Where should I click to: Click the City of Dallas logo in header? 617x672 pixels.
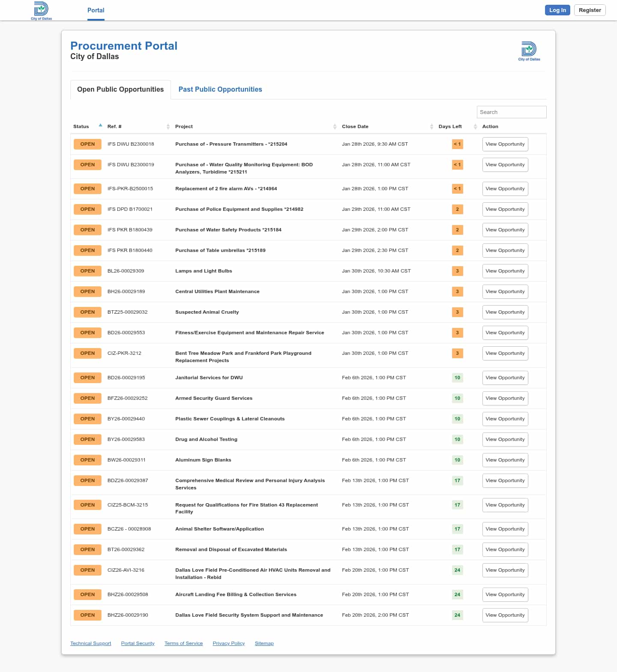point(41,10)
